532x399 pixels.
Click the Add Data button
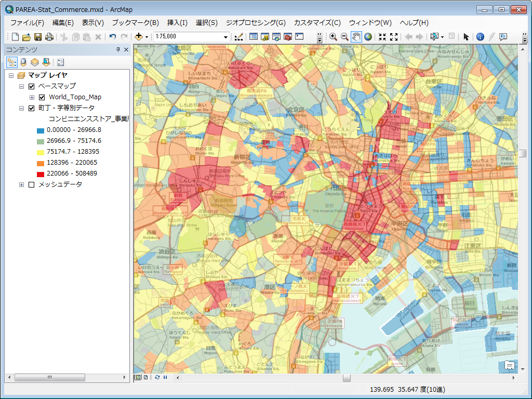coord(138,37)
